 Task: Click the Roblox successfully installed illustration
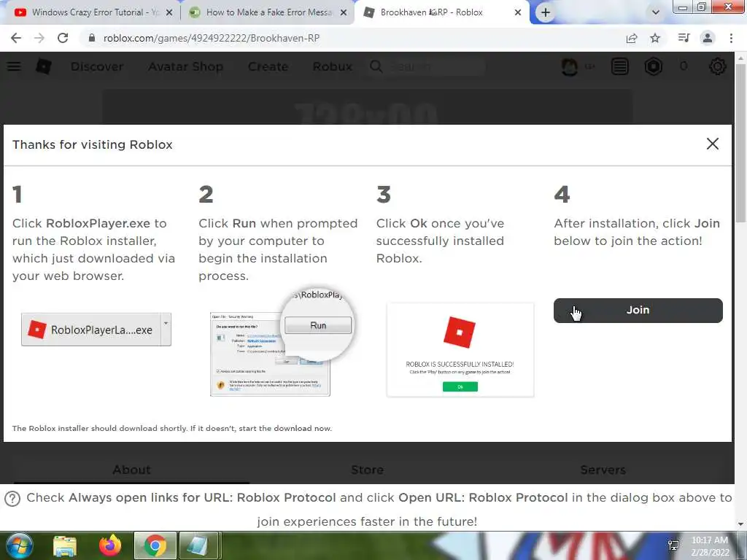tap(460, 349)
